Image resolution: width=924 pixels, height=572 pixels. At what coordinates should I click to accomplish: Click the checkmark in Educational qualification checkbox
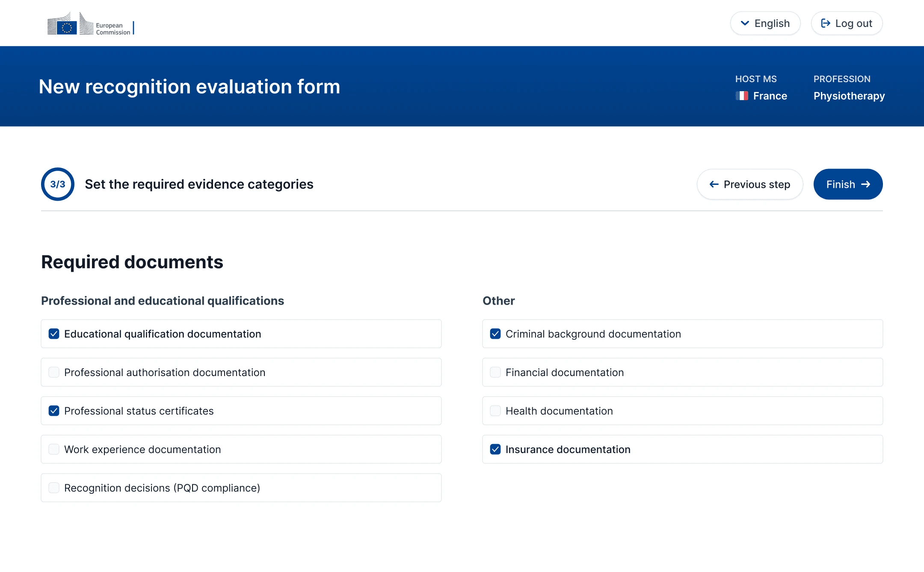coord(53,334)
